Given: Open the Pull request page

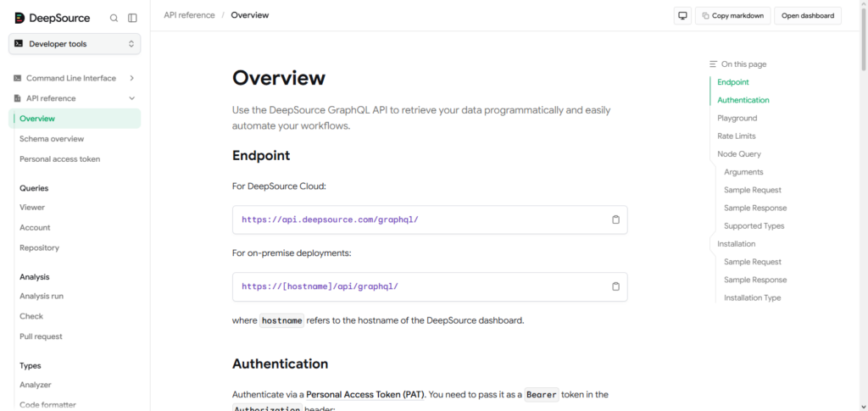Looking at the screenshot, I should point(41,336).
